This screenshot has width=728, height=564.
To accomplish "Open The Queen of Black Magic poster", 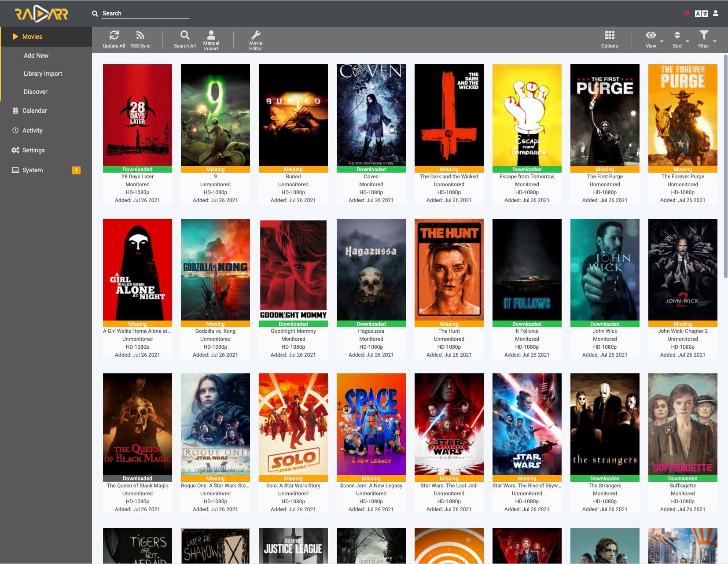I will point(137,424).
